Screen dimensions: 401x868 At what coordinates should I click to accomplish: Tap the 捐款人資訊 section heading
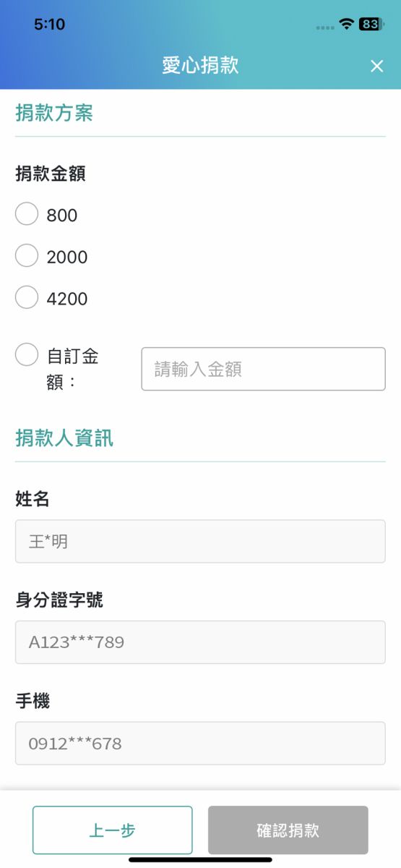click(x=64, y=438)
